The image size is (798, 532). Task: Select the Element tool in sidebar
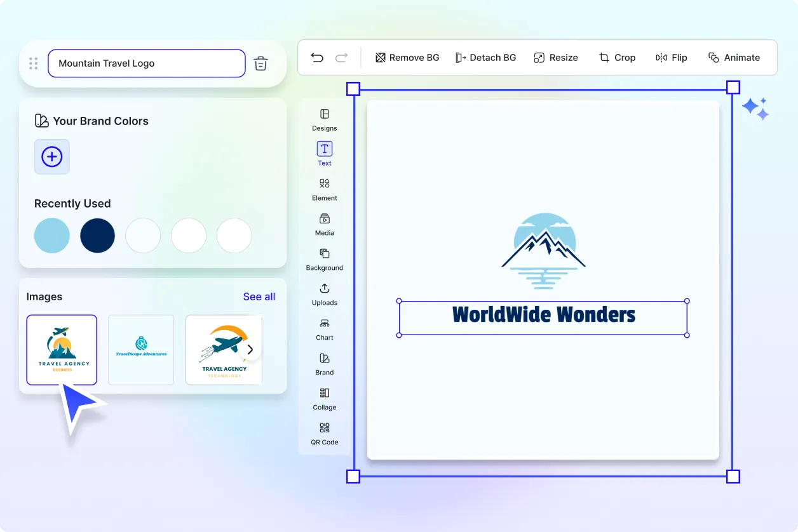click(x=325, y=189)
